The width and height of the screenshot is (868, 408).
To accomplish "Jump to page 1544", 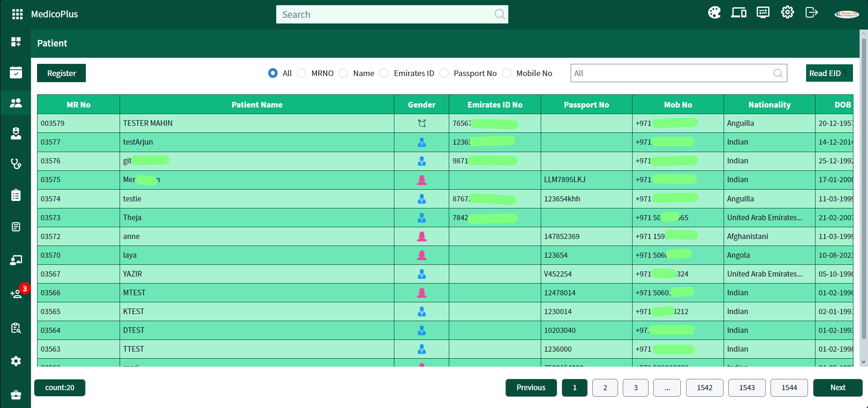I will [789, 388].
